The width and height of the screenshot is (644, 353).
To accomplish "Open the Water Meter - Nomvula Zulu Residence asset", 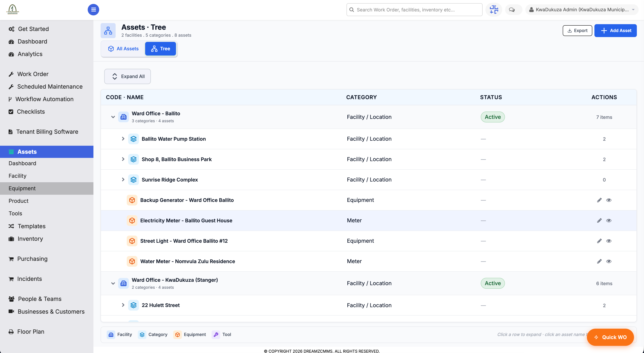I will (x=188, y=261).
